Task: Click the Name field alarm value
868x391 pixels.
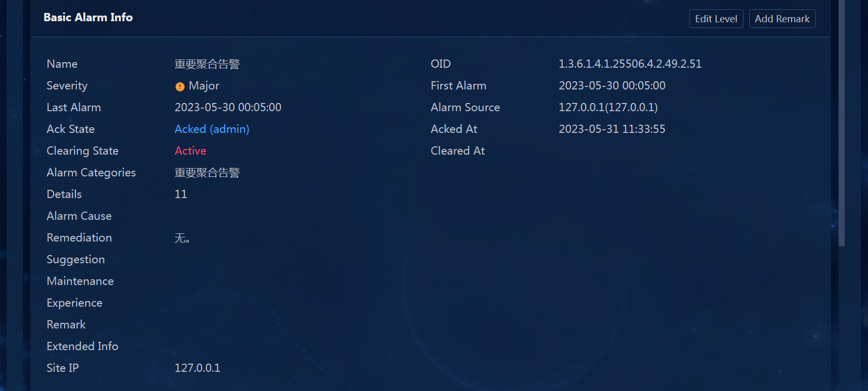Action: pyautogui.click(x=207, y=64)
